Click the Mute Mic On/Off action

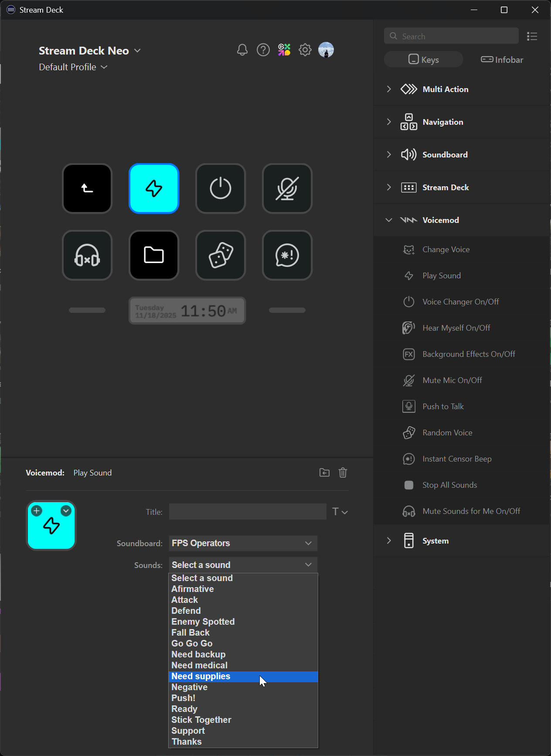(462, 380)
